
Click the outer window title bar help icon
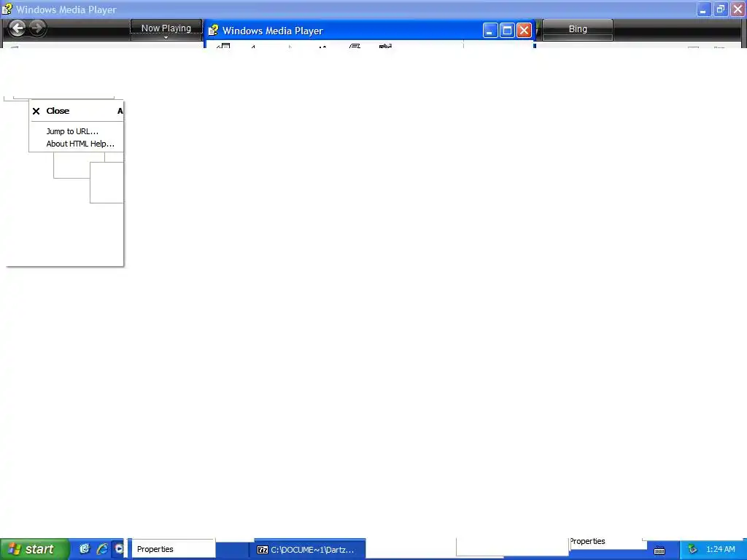coord(7,9)
